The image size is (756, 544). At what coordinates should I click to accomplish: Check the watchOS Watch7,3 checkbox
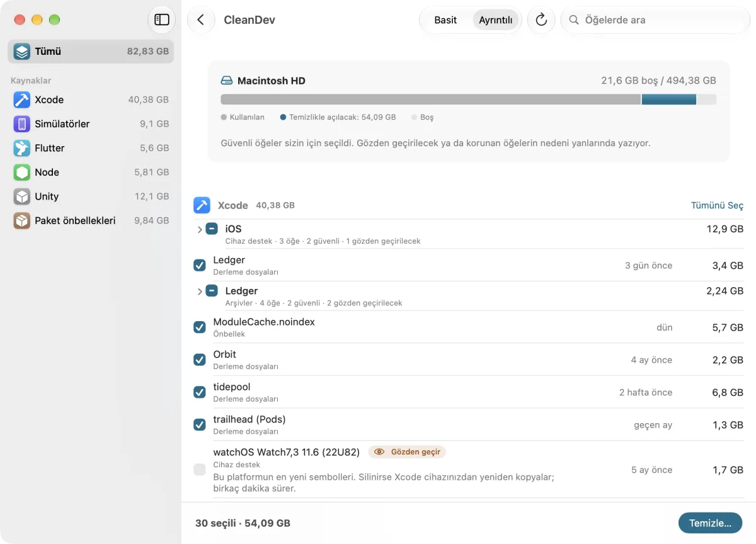pos(200,470)
